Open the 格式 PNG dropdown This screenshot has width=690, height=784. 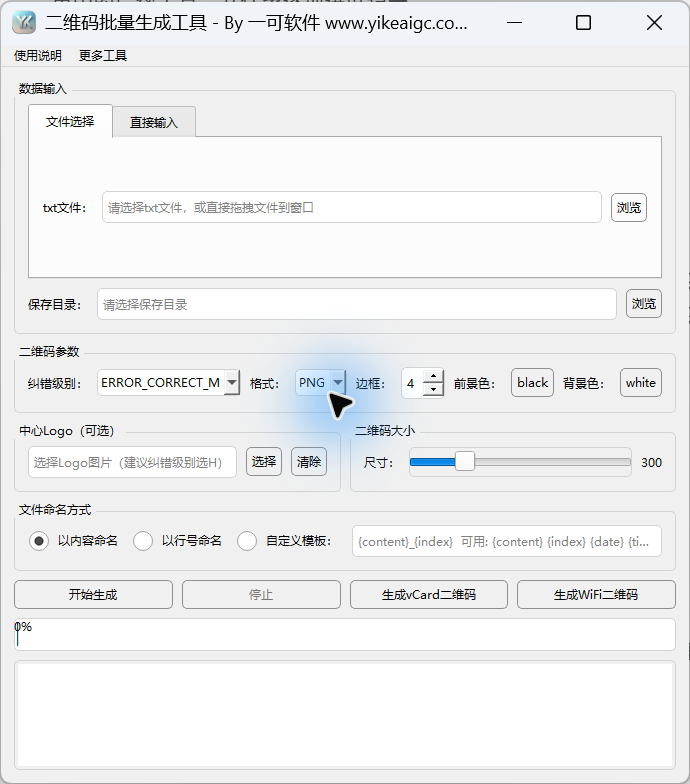[x=320, y=383]
